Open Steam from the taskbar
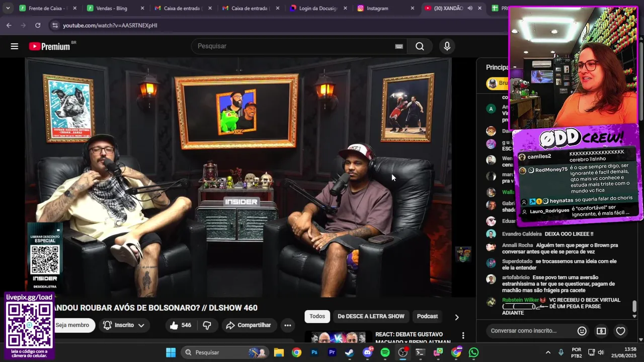 point(349,352)
